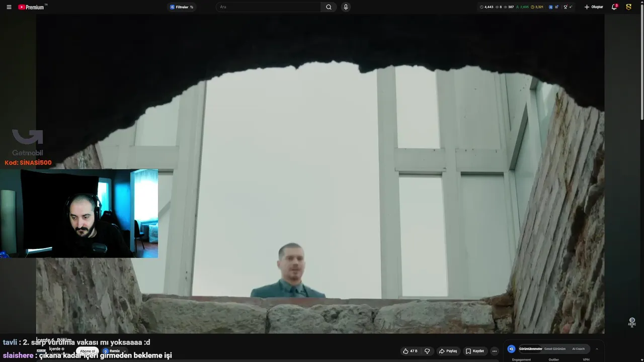Click the video player to pause playback

[320, 173]
